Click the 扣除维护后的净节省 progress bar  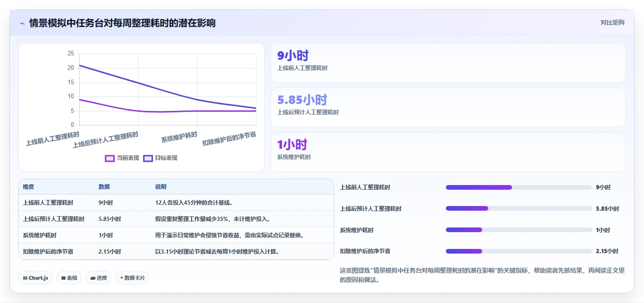coord(519,251)
